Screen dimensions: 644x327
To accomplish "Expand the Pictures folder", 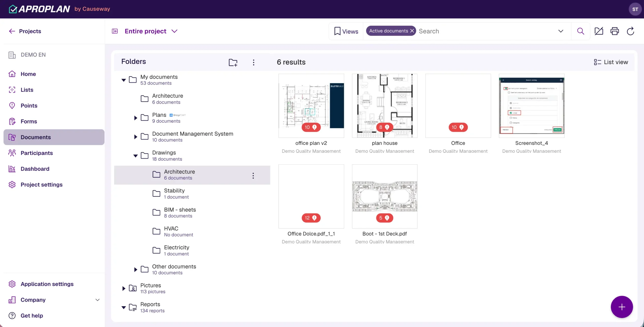I will coord(124,289).
